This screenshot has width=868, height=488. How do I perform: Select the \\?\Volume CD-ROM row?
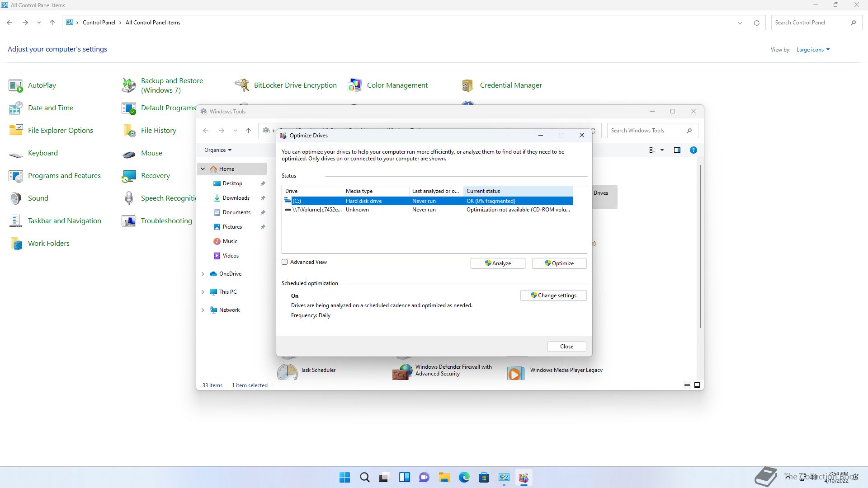coord(428,210)
